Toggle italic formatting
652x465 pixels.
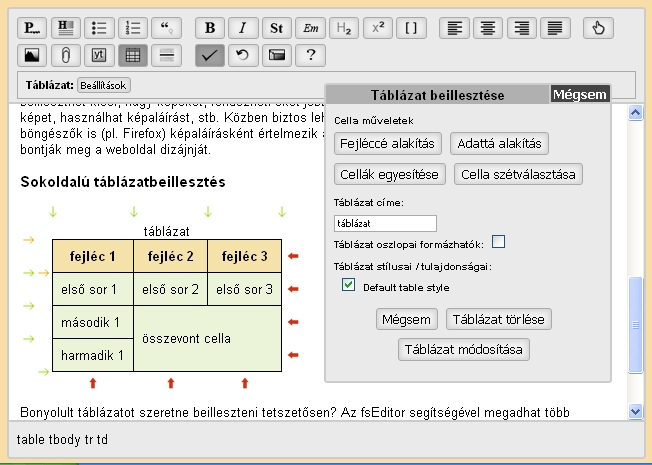tap(243, 28)
